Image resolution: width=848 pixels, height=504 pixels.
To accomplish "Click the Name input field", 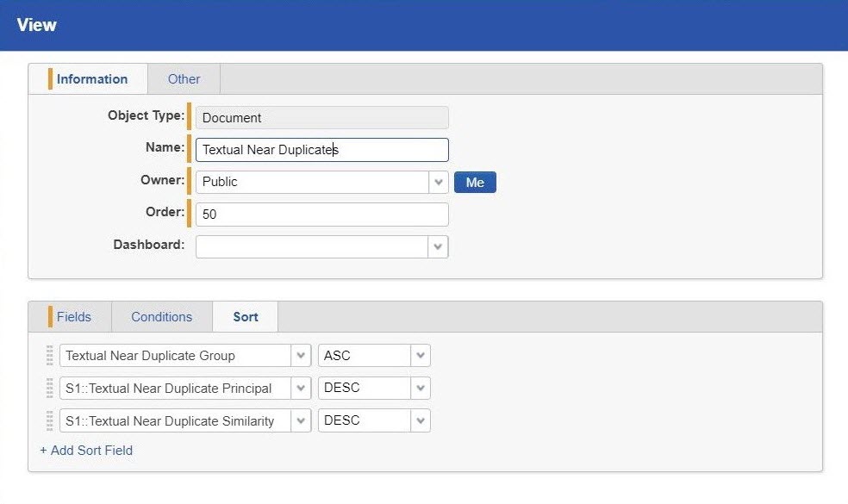I will click(x=321, y=150).
